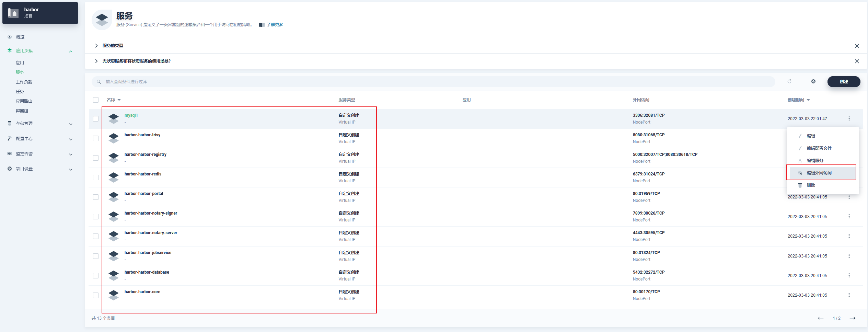This screenshot has height=332, width=868.
Task: Open actions menu for harbor-harbor-notary-server row
Action: 849,236
